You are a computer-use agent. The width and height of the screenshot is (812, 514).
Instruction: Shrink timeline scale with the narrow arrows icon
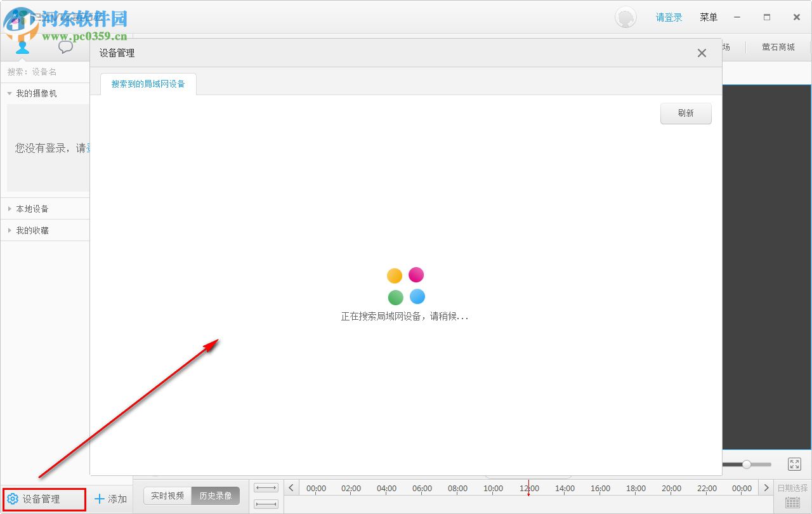266,504
